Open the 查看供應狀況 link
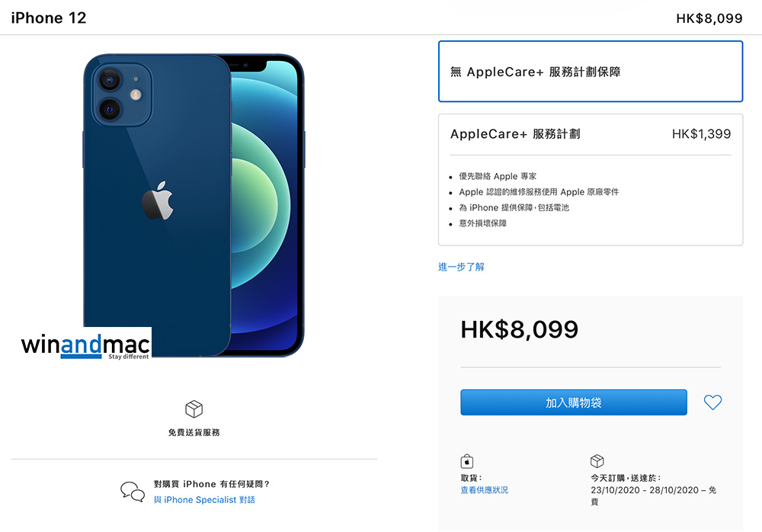 click(484, 489)
